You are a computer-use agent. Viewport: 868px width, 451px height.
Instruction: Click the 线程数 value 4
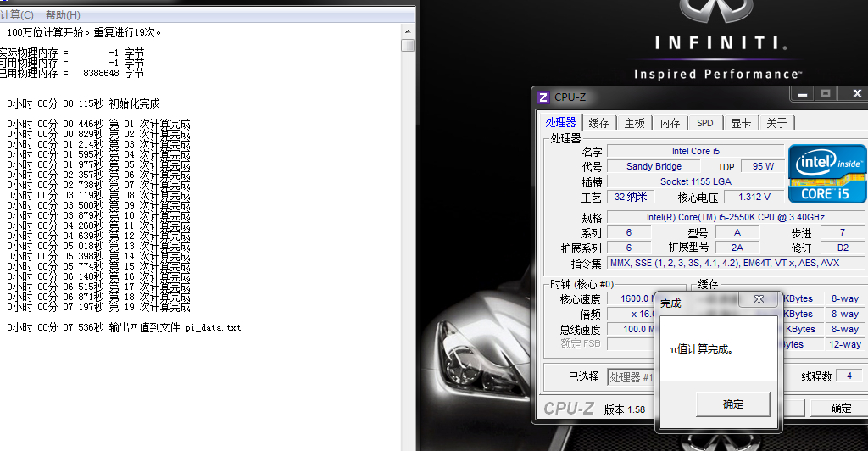point(849,376)
